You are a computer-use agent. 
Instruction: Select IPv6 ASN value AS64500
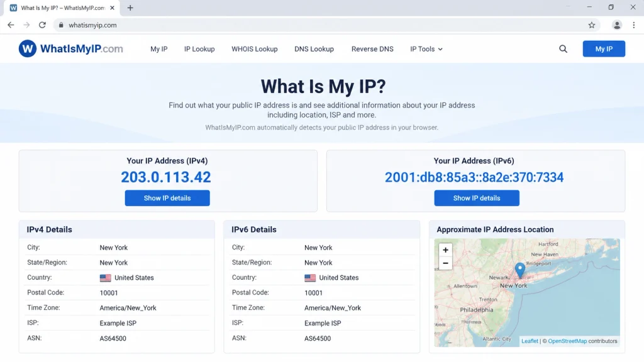point(318,339)
